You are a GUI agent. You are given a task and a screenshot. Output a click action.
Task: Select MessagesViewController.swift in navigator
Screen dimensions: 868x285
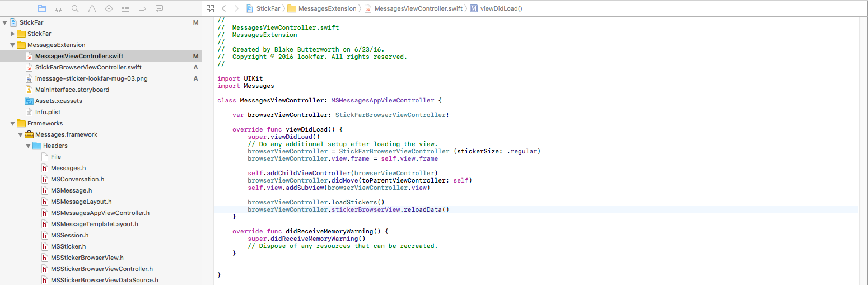point(101,56)
